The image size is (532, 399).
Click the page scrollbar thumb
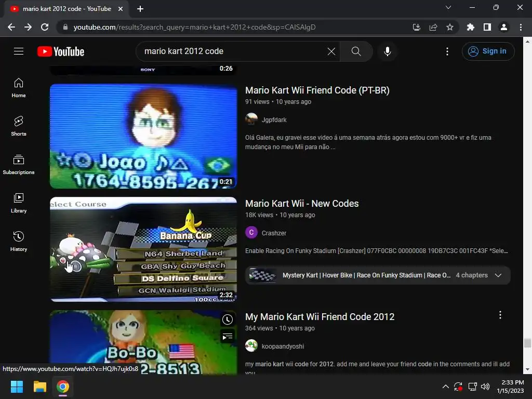pos(527,343)
